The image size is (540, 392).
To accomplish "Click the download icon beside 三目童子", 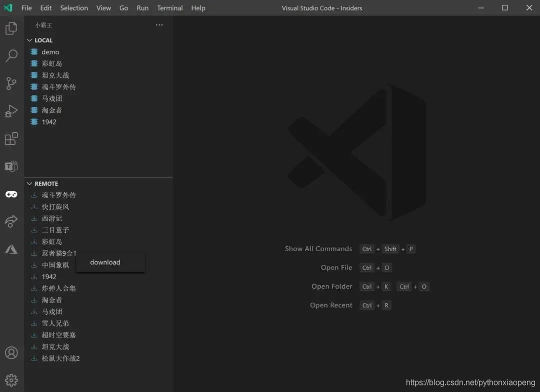I will pyautogui.click(x=34, y=230).
